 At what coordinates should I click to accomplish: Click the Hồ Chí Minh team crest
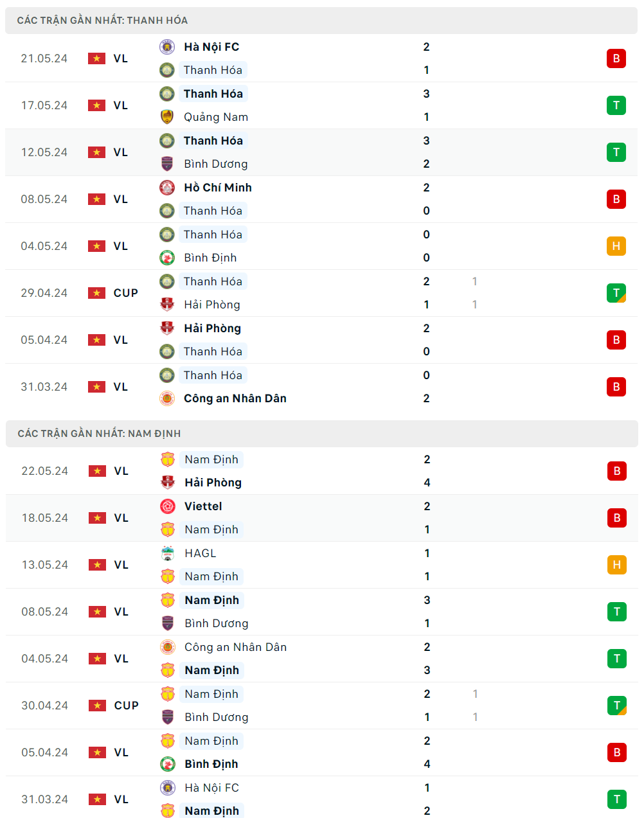(x=167, y=188)
